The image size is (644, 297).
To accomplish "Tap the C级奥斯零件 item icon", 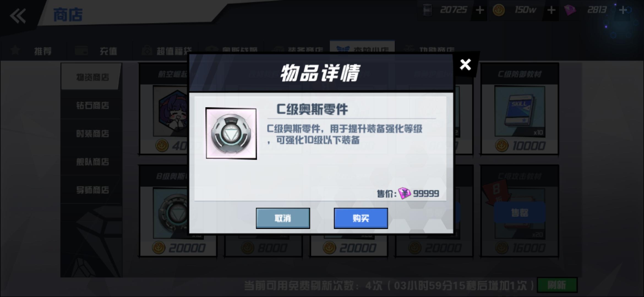I will (231, 133).
